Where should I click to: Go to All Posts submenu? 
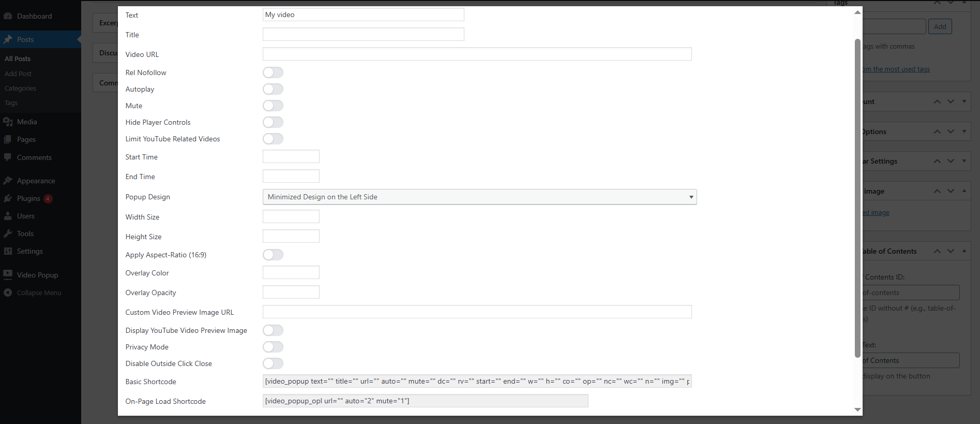click(18, 59)
